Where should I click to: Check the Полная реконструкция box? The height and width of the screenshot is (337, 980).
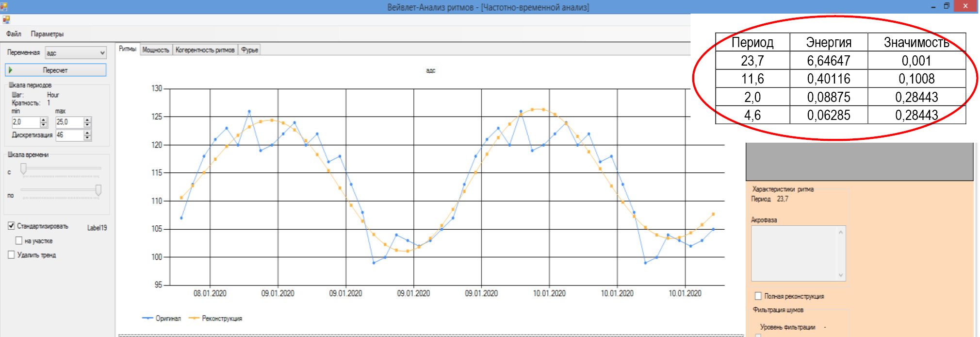(x=758, y=296)
